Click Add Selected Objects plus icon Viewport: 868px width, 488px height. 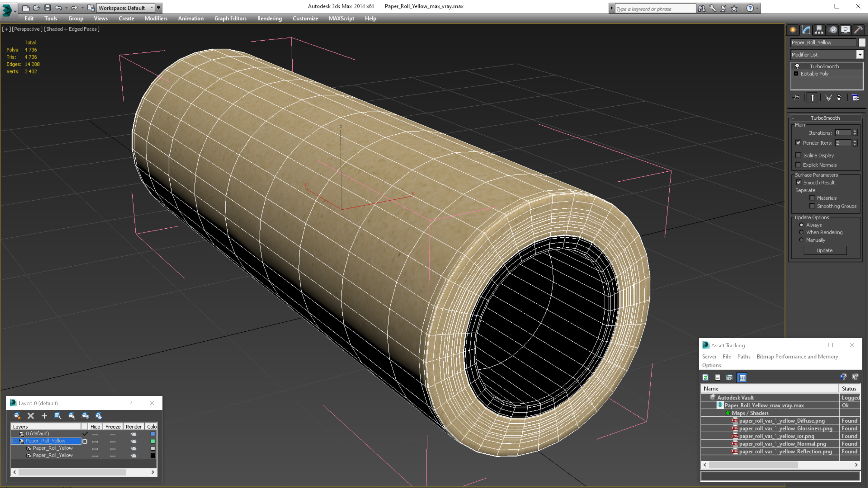pyautogui.click(x=44, y=416)
